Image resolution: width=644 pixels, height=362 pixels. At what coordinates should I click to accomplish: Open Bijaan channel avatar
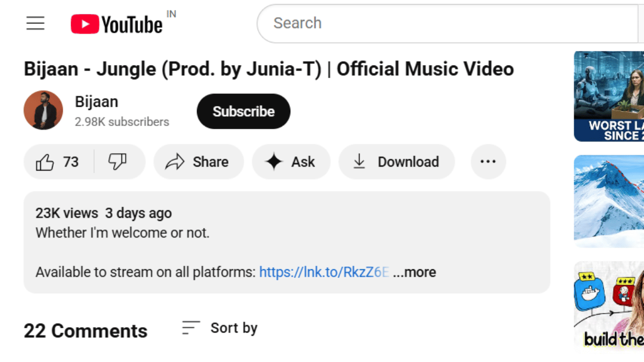pos(43,110)
